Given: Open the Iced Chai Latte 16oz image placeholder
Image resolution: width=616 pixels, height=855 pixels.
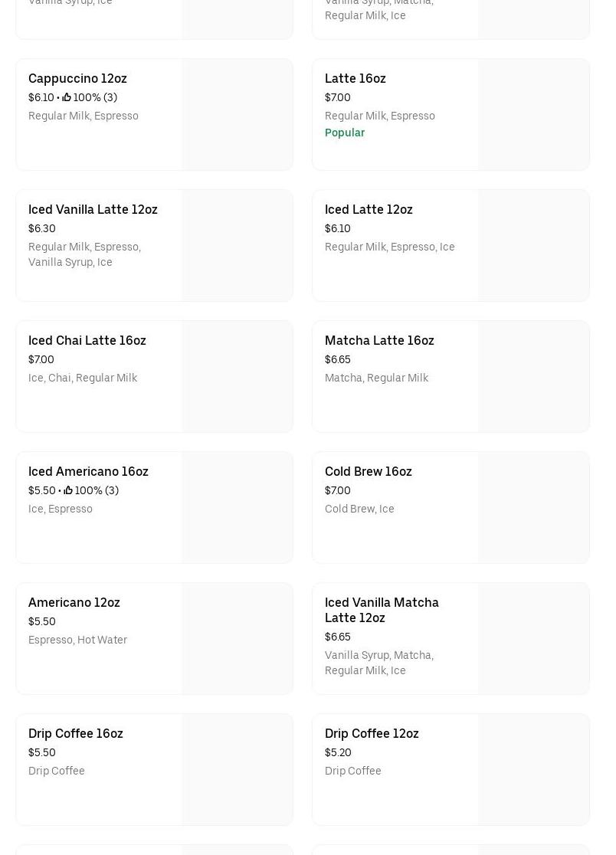Looking at the screenshot, I should coord(237,376).
